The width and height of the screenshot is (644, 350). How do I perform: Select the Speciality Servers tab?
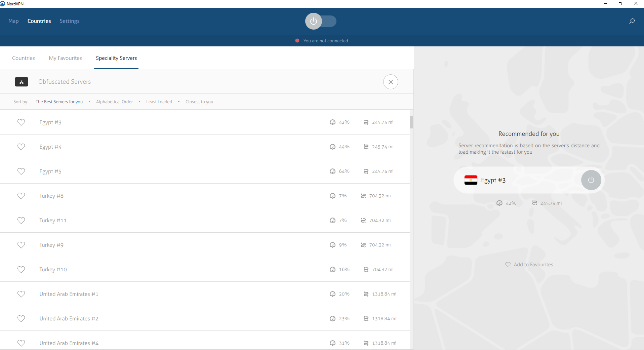116,58
